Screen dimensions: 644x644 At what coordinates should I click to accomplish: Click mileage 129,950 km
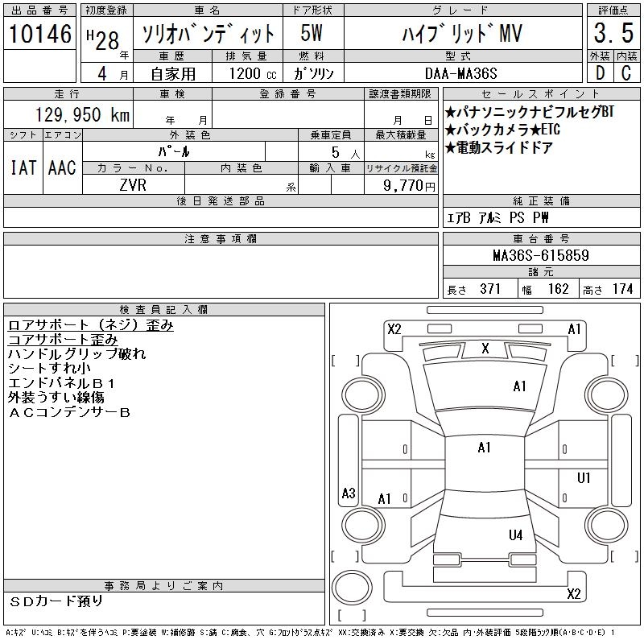tap(82, 115)
